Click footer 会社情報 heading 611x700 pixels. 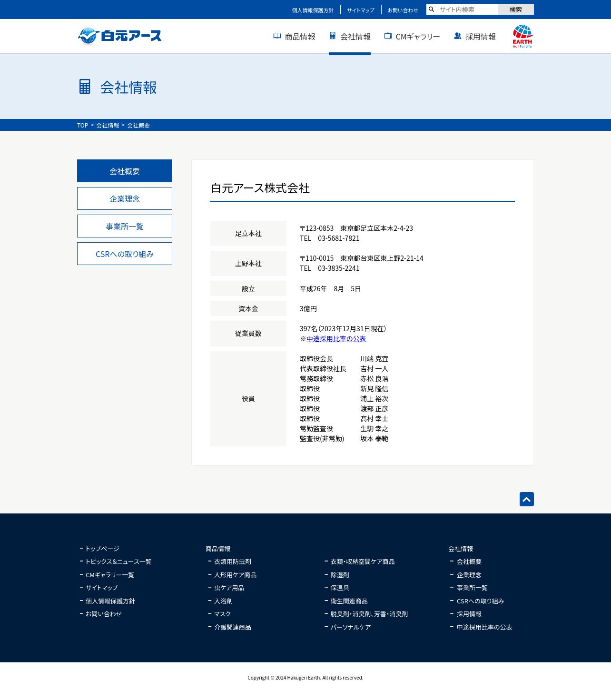pos(461,549)
